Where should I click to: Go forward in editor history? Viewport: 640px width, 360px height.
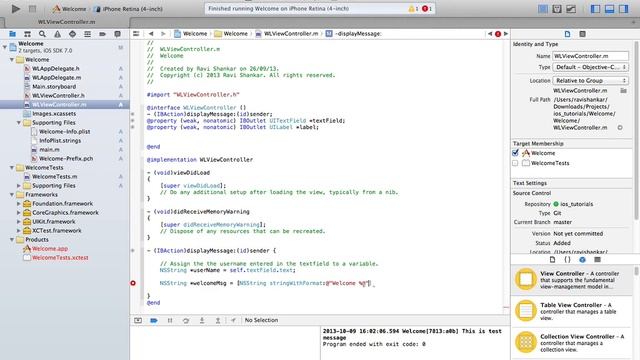[163, 34]
